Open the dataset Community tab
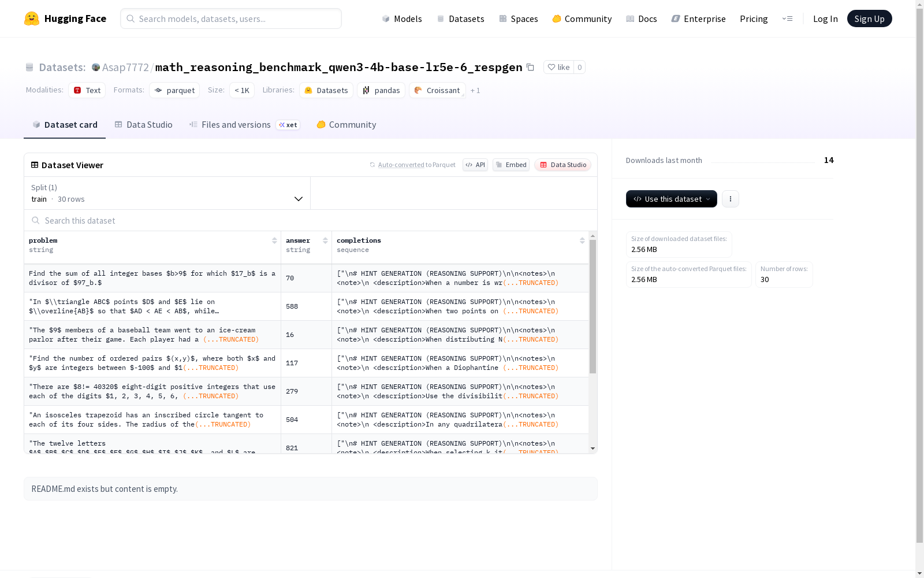 pos(346,125)
